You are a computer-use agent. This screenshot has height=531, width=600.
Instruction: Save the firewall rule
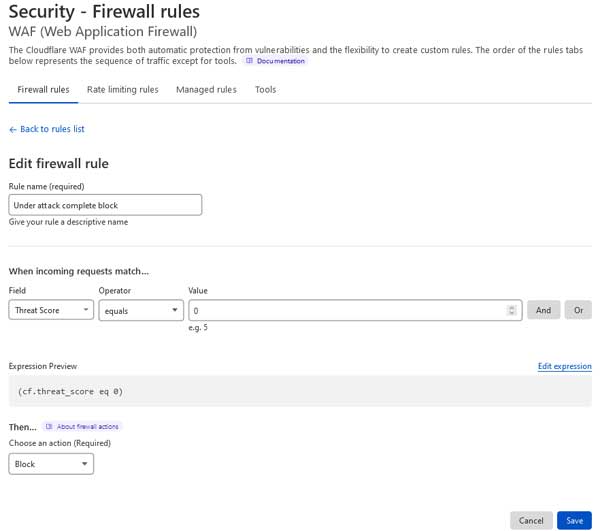(x=574, y=521)
